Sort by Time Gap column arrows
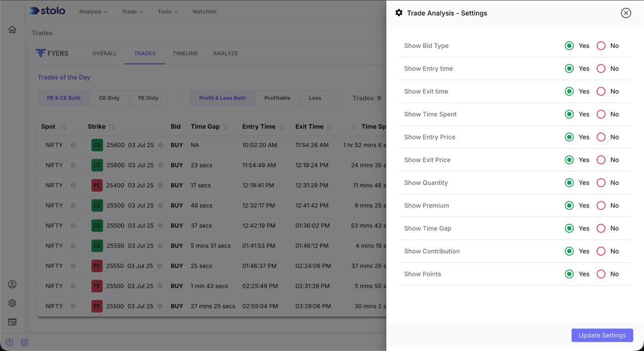The height and width of the screenshot is (351, 644). point(226,127)
